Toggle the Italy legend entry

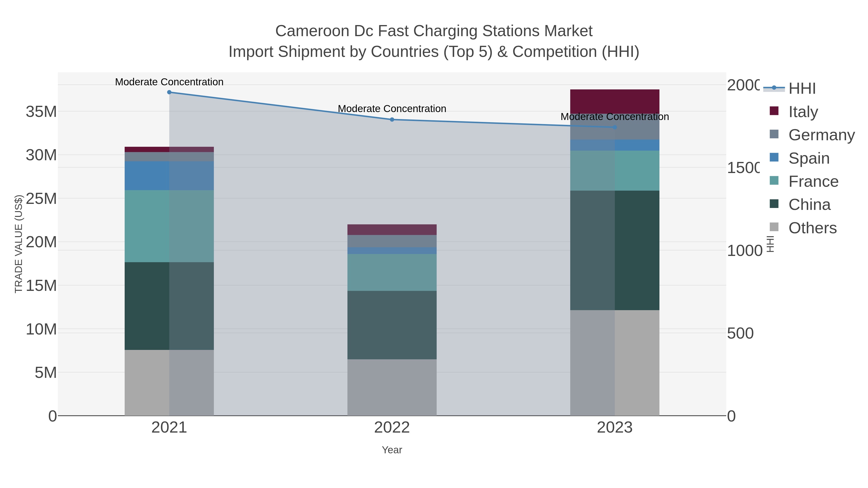[794, 112]
